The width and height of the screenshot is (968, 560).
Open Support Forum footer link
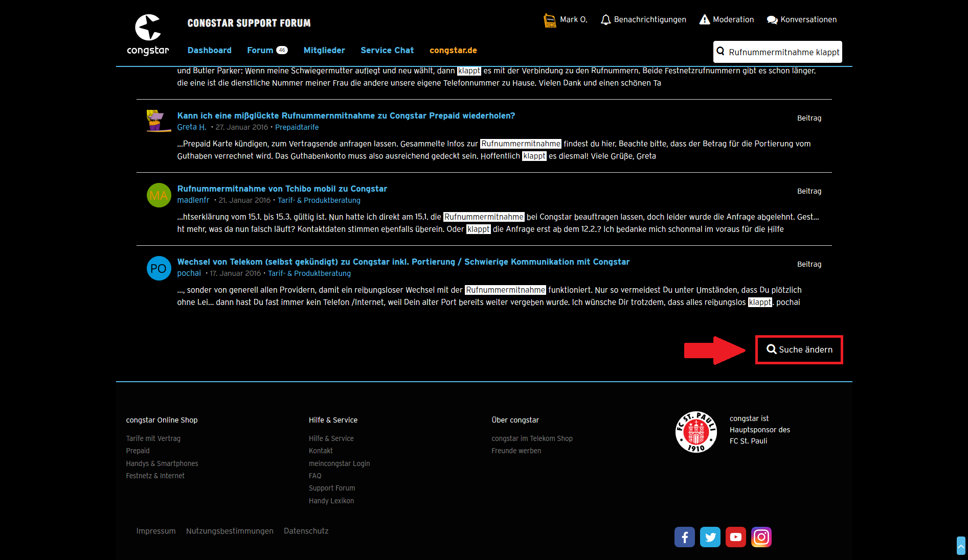[x=332, y=488]
